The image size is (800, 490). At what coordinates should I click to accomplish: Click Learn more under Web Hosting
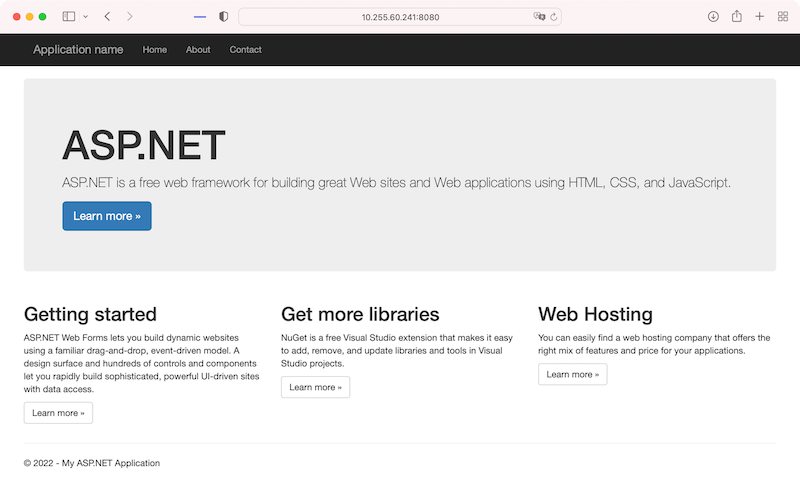coord(572,374)
